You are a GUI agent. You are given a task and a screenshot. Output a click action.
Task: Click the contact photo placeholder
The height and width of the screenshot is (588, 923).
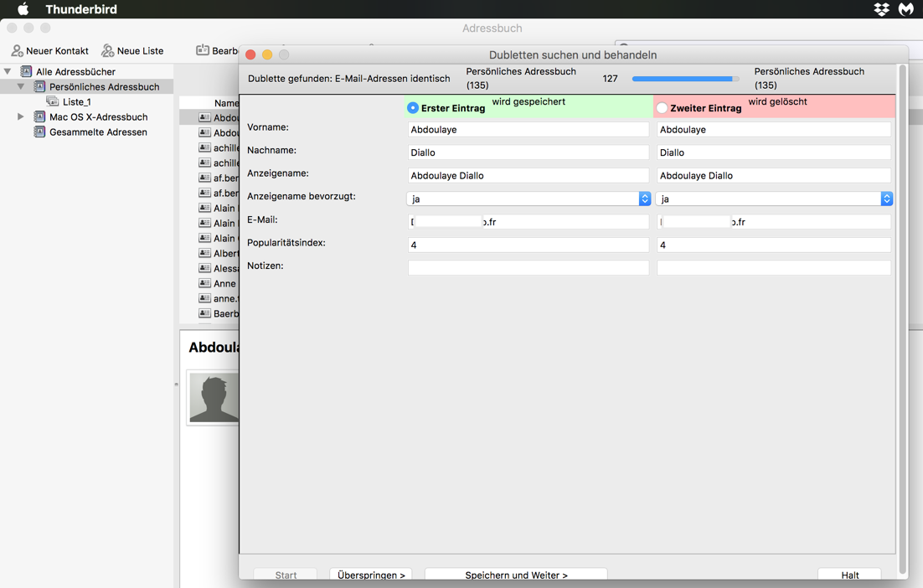(214, 398)
